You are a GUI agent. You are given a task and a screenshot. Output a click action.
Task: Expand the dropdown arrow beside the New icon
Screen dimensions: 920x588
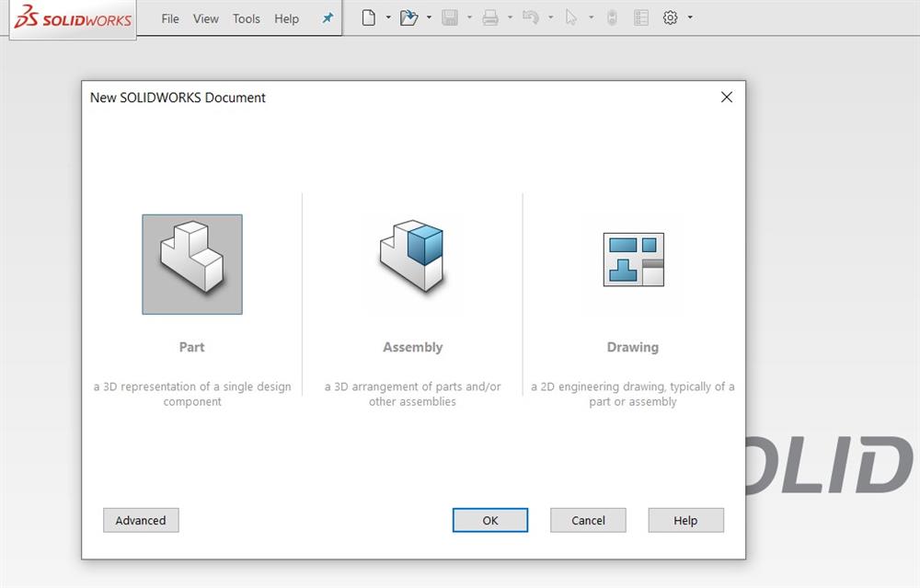[388, 17]
